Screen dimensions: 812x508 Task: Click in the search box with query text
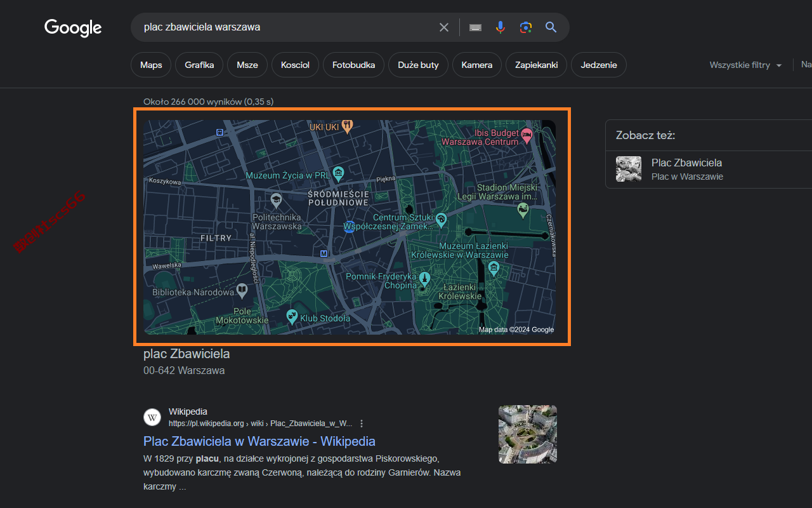[x=285, y=27]
